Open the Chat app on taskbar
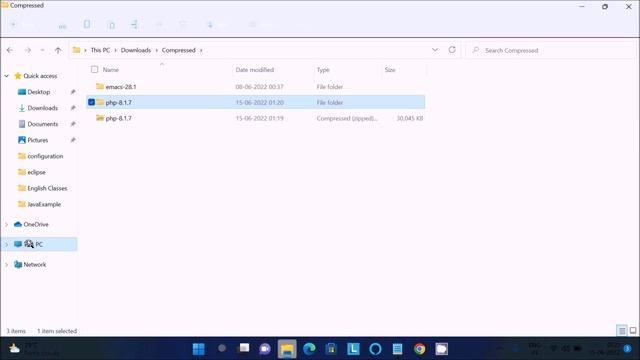The width and height of the screenshot is (640, 360). point(265,349)
